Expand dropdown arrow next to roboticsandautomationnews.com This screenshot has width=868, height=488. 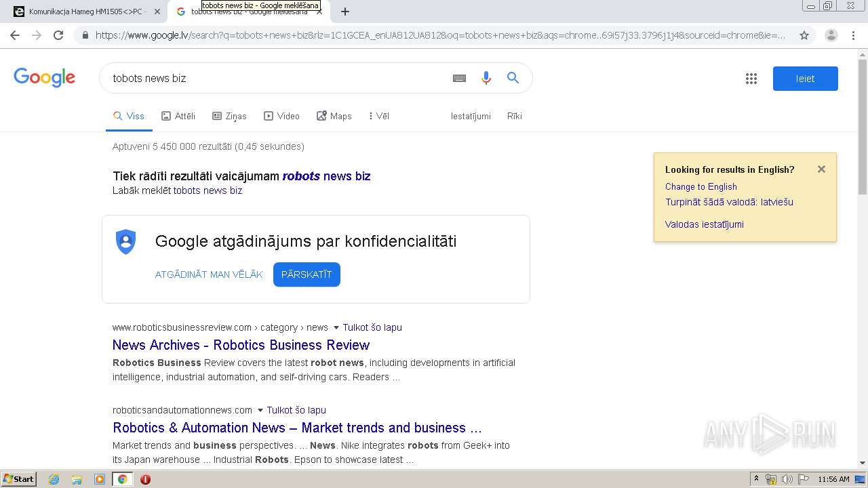click(x=260, y=410)
